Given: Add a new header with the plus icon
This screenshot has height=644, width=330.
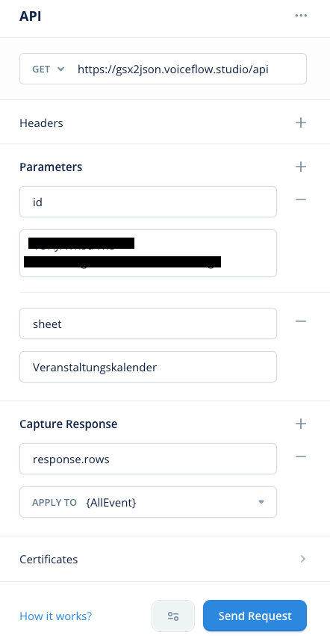Looking at the screenshot, I should point(300,123).
